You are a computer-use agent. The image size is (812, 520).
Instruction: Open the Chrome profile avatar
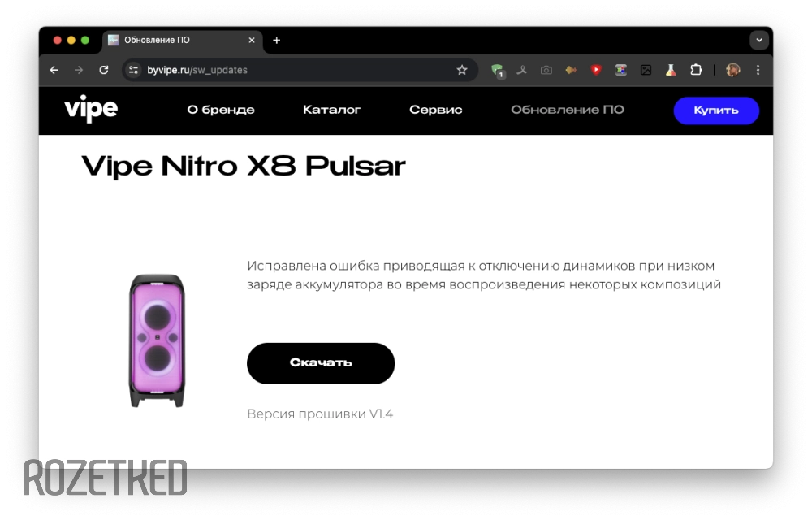pyautogui.click(x=732, y=70)
